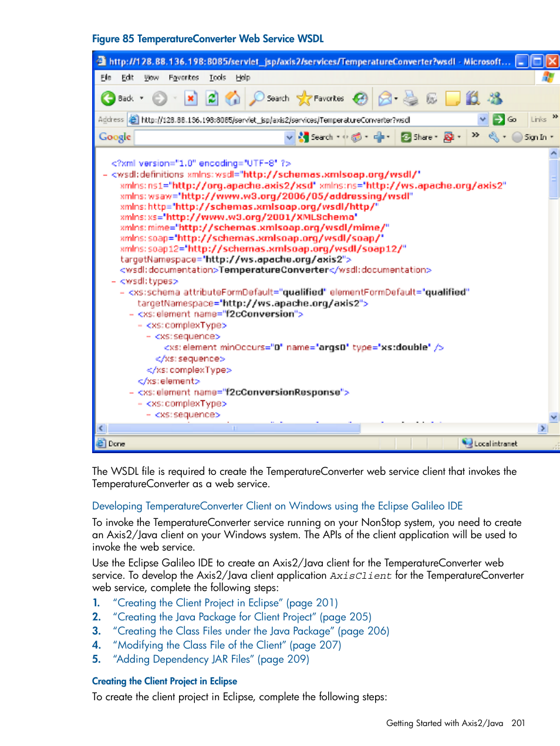Image resolution: width=560 pixels, height=746 pixels.
Task: Go to the Home page icon
Action: (233, 99)
